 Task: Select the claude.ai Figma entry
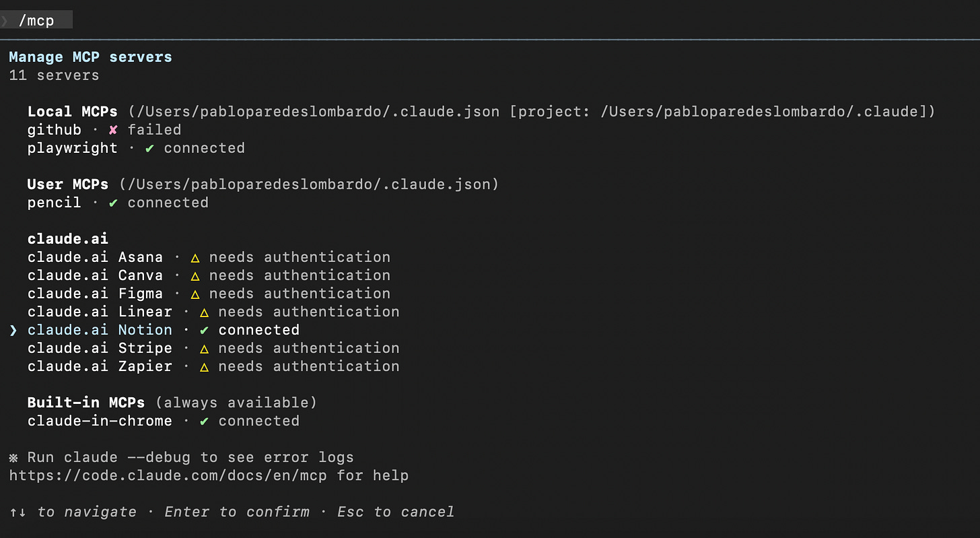tap(209, 293)
